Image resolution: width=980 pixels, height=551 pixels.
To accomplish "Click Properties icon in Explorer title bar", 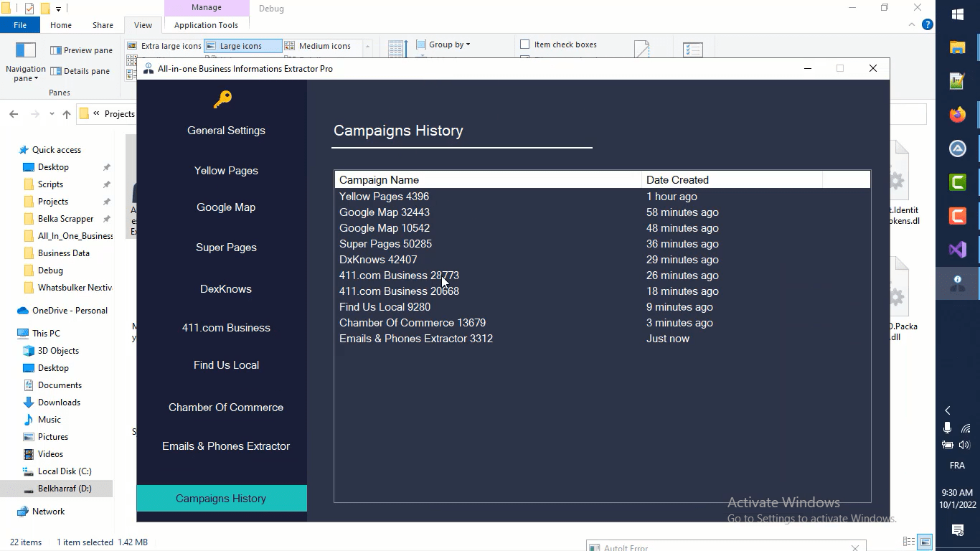I will tap(29, 9).
